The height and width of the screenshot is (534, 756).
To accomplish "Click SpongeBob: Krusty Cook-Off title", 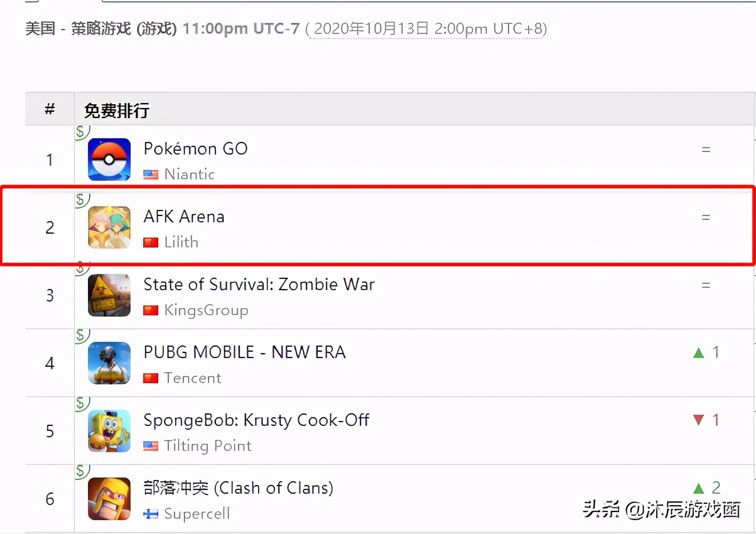I will (x=256, y=420).
